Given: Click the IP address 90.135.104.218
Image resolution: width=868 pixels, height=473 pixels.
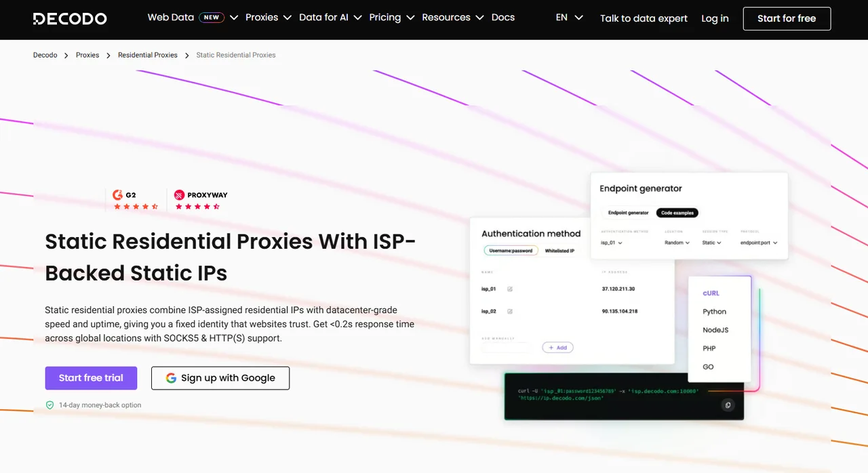Looking at the screenshot, I should coord(619,312).
